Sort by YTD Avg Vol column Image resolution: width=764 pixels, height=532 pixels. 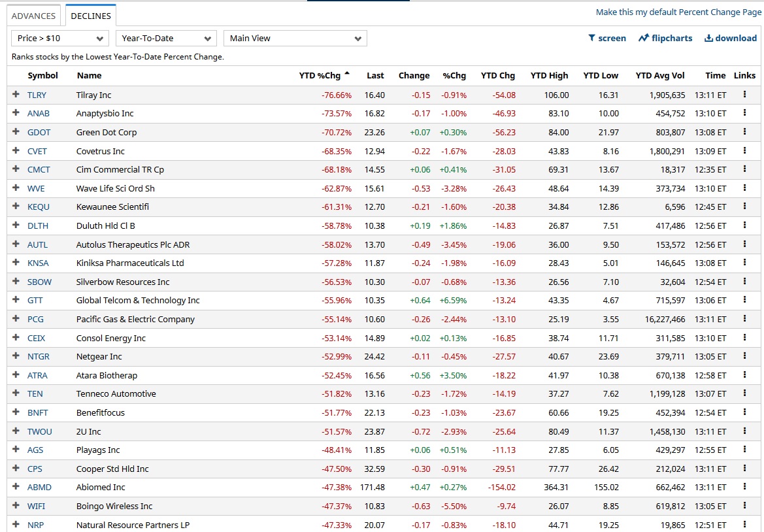[x=659, y=76]
